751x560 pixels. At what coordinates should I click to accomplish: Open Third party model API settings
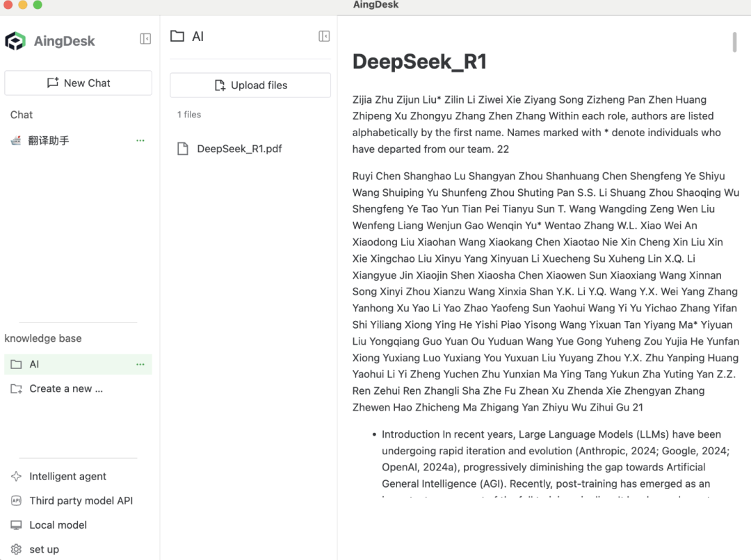(x=81, y=501)
